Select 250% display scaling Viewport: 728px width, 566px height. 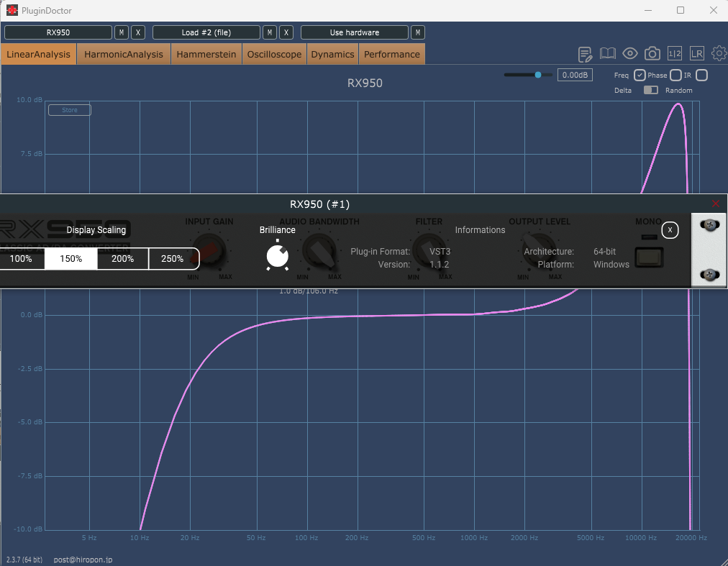(173, 259)
